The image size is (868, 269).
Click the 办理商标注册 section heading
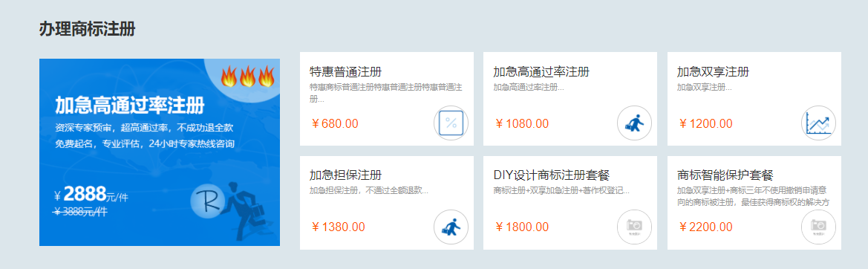point(87,29)
